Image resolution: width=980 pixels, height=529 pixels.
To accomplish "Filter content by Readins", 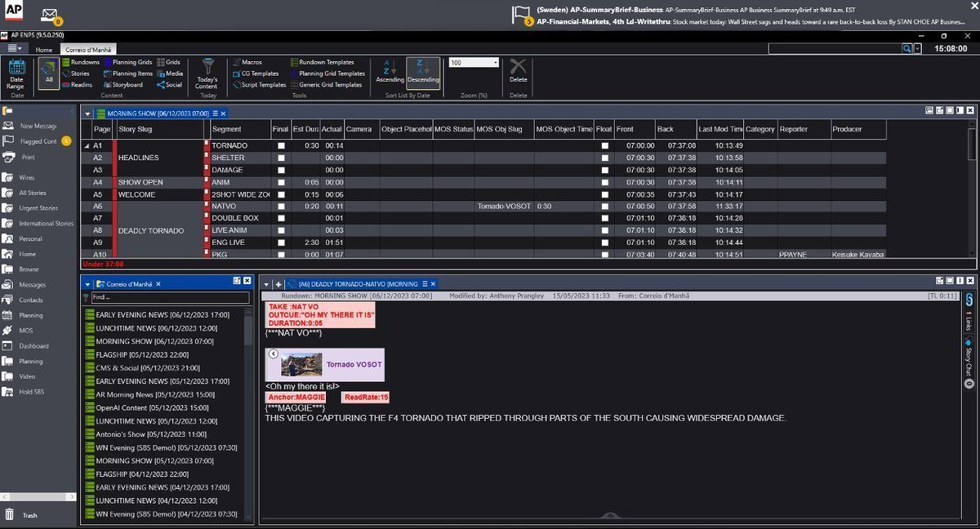I will pos(77,85).
